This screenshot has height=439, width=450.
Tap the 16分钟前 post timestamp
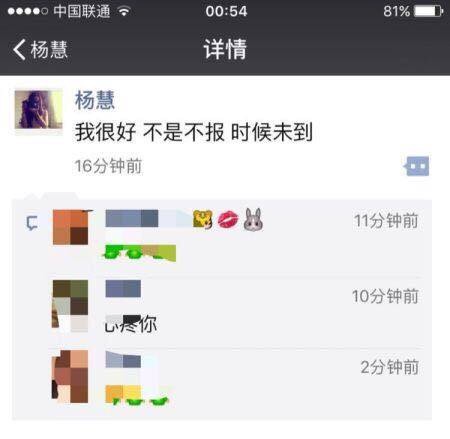108,166
